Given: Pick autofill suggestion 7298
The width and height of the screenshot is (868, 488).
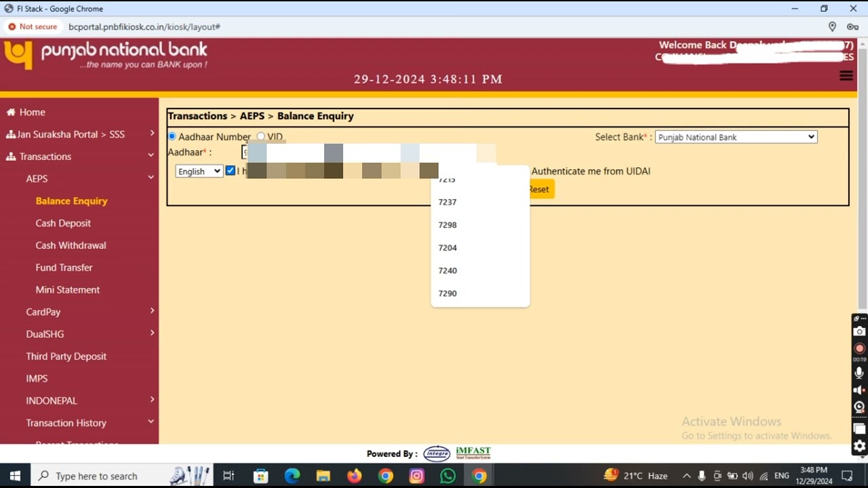Looking at the screenshot, I should [x=480, y=225].
